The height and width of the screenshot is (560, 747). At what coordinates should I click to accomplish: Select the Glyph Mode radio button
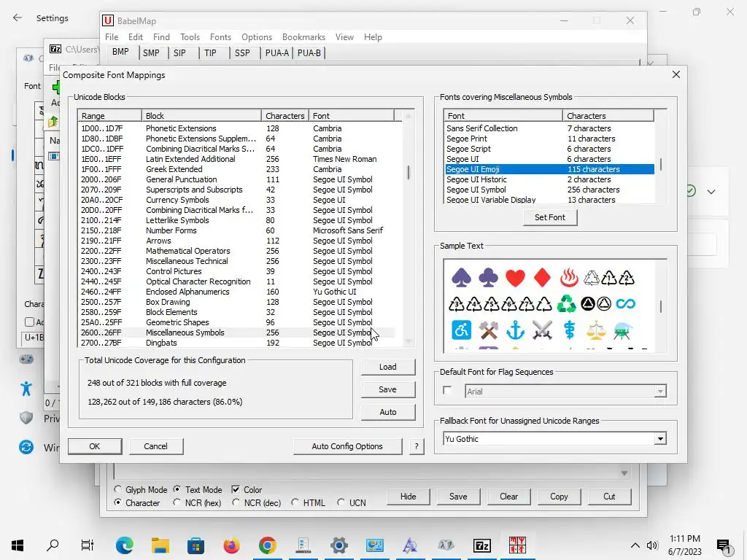(x=117, y=489)
